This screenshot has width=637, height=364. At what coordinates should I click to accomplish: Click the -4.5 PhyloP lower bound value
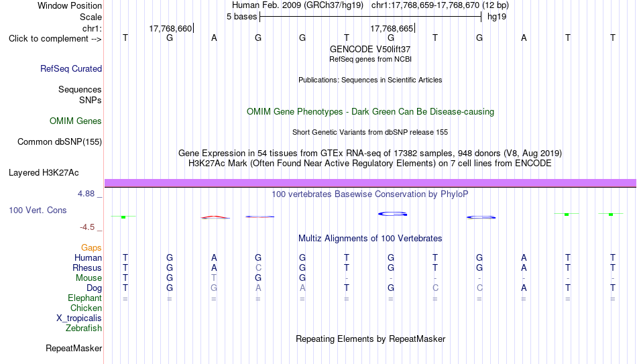point(87,227)
